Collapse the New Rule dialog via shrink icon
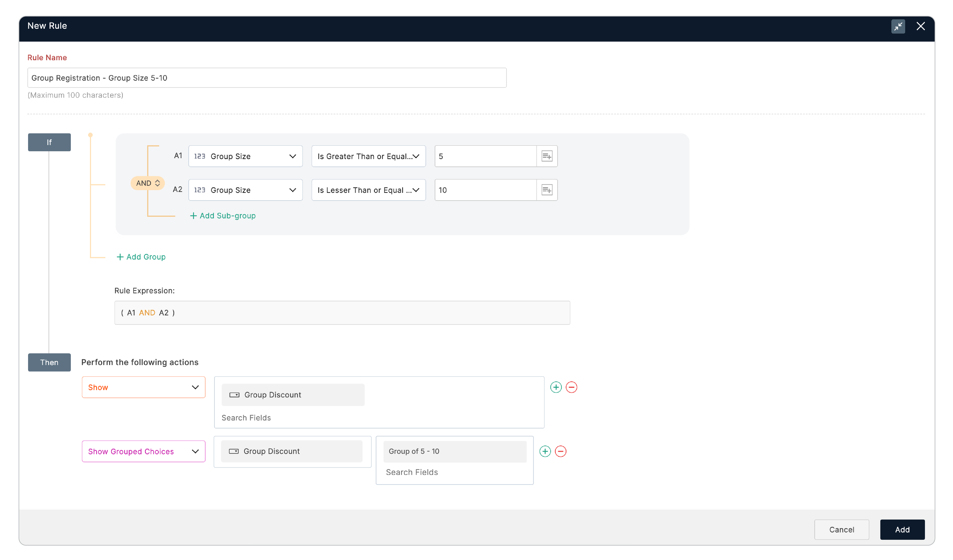Image resolution: width=953 pixels, height=560 pixels. point(898,26)
